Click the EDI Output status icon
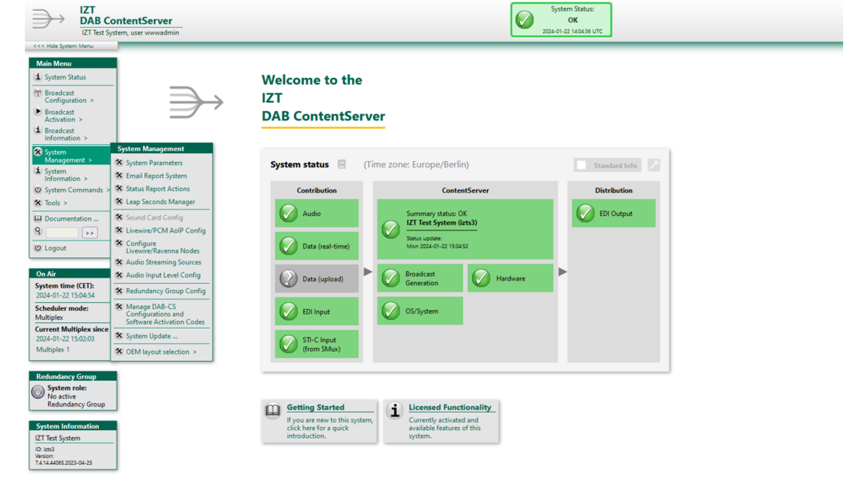Viewport: 868px width, 488px height. coord(585,213)
